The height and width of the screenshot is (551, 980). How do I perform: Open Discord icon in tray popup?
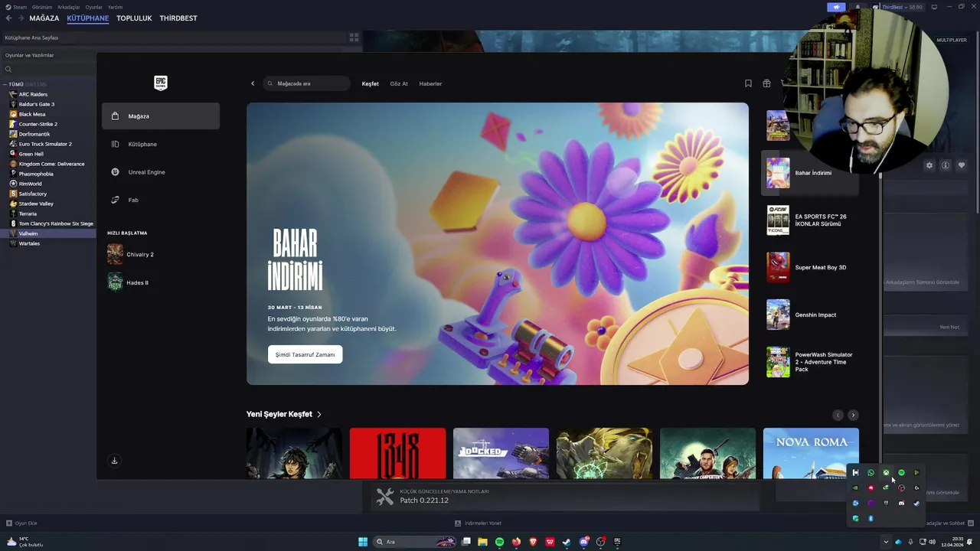tap(901, 503)
